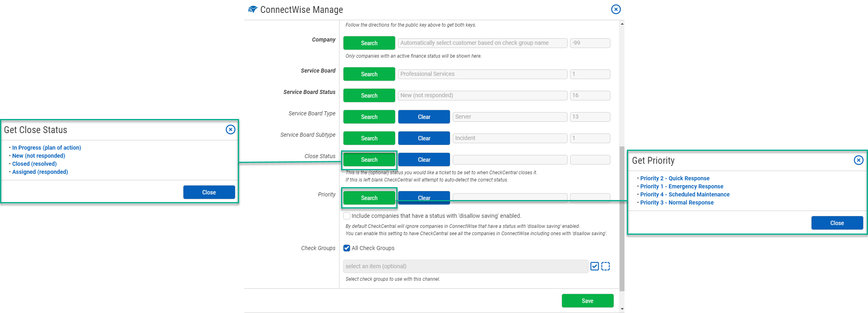Close the ConnectWise Manage dialog
Screen dimensions: 868x313
pyautogui.click(x=616, y=9)
